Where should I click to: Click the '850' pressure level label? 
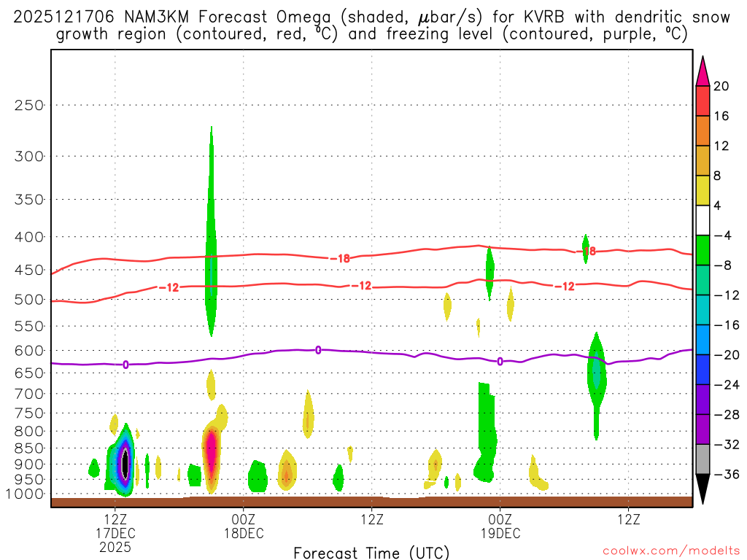29,448
